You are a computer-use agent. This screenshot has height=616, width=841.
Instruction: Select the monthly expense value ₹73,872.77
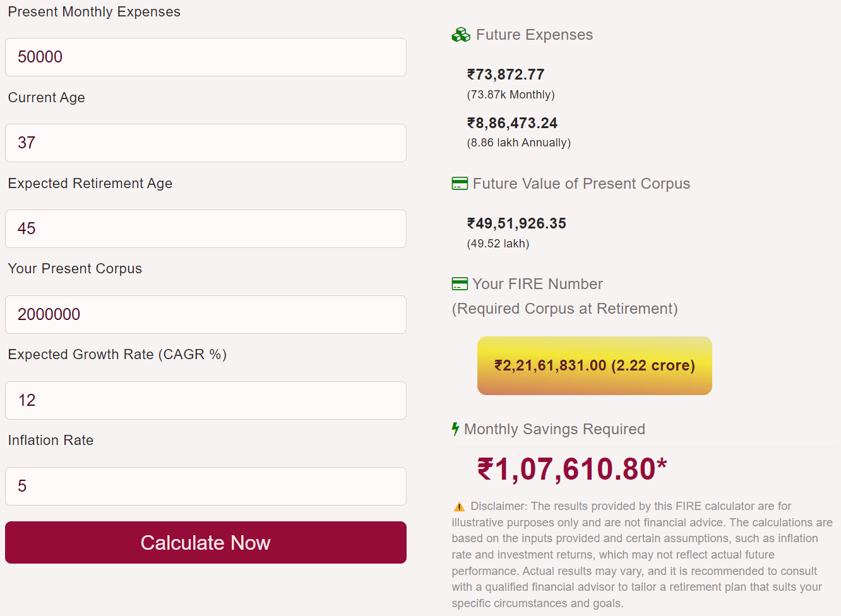pyautogui.click(x=505, y=74)
